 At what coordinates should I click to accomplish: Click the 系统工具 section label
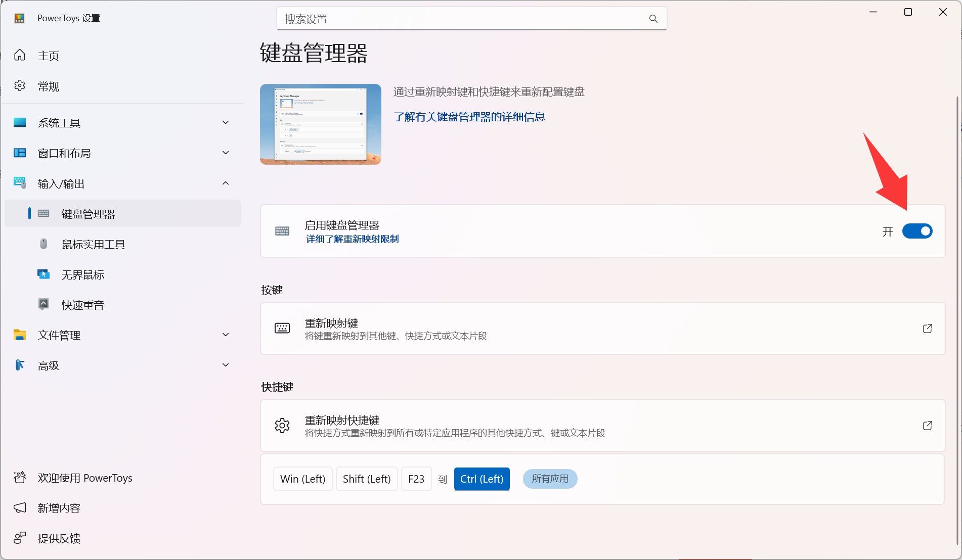[59, 123]
